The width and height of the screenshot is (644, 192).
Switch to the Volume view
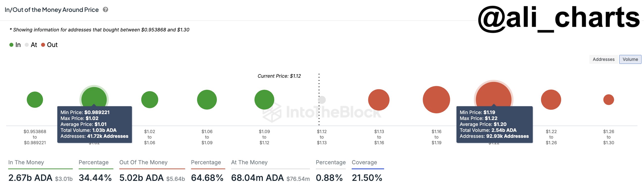(x=630, y=59)
